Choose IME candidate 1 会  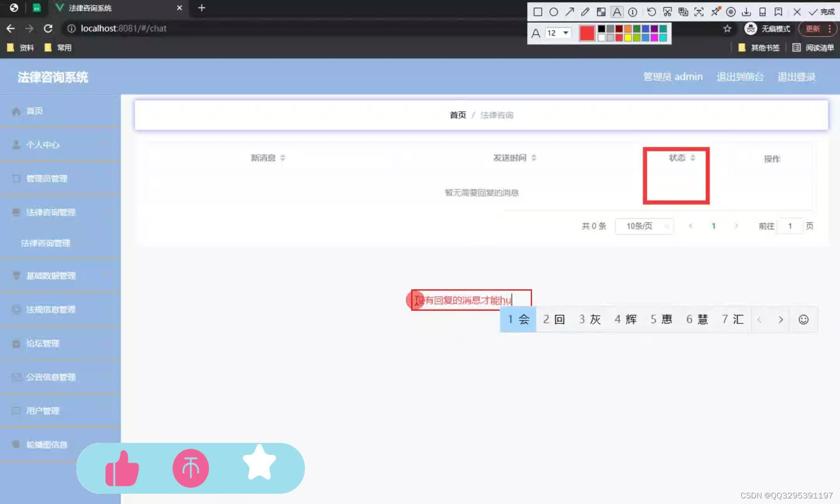[x=518, y=319]
